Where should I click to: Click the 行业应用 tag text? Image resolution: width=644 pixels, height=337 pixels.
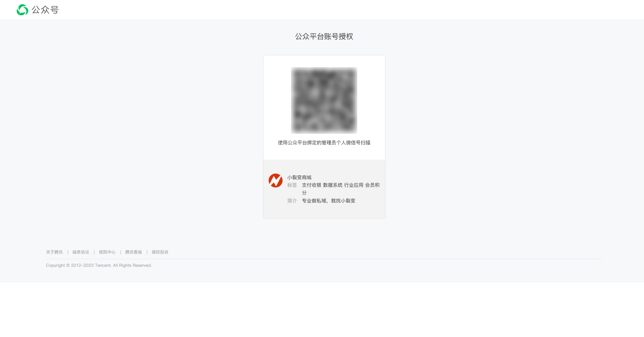354,185
